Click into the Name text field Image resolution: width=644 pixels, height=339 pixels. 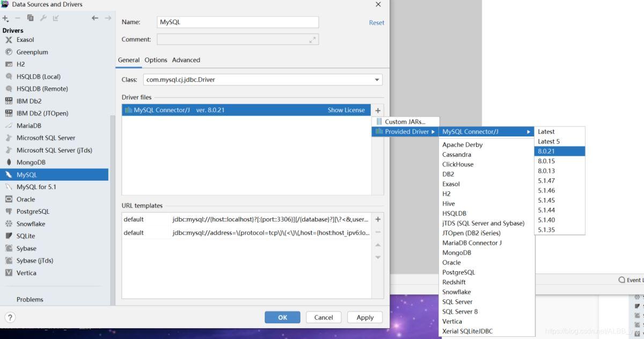click(x=238, y=23)
